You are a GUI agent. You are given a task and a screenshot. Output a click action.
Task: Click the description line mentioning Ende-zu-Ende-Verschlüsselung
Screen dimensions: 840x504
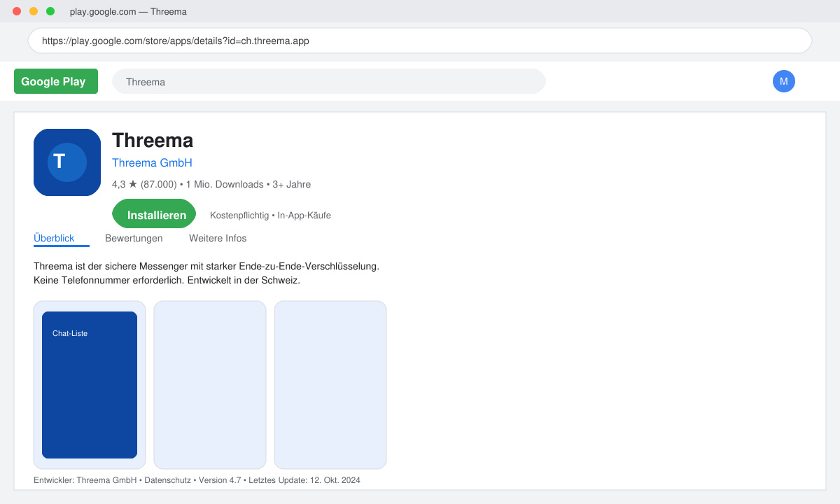coord(206,266)
